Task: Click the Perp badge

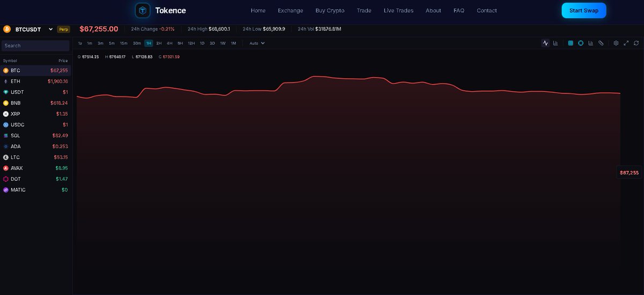Action: click(x=63, y=29)
